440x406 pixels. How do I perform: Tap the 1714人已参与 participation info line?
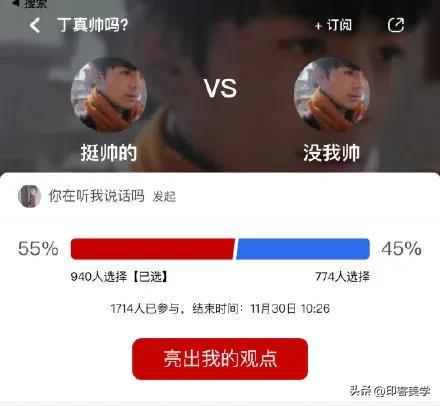pyautogui.click(x=220, y=308)
